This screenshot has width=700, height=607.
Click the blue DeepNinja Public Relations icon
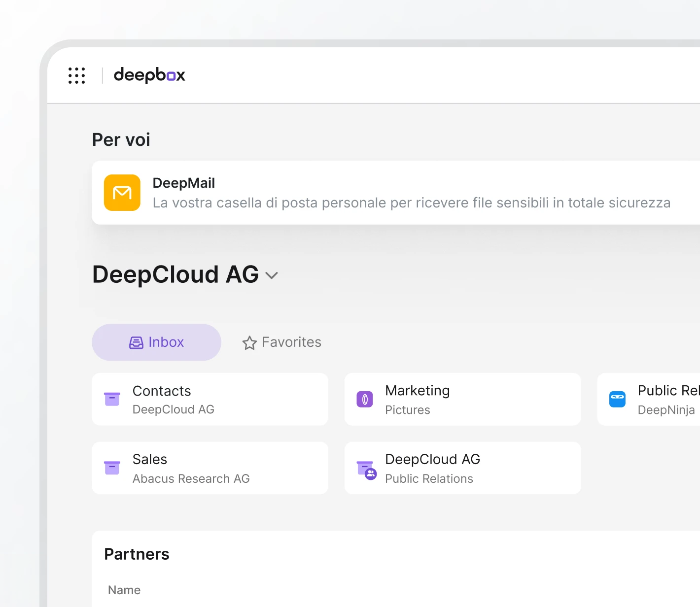coord(617,399)
